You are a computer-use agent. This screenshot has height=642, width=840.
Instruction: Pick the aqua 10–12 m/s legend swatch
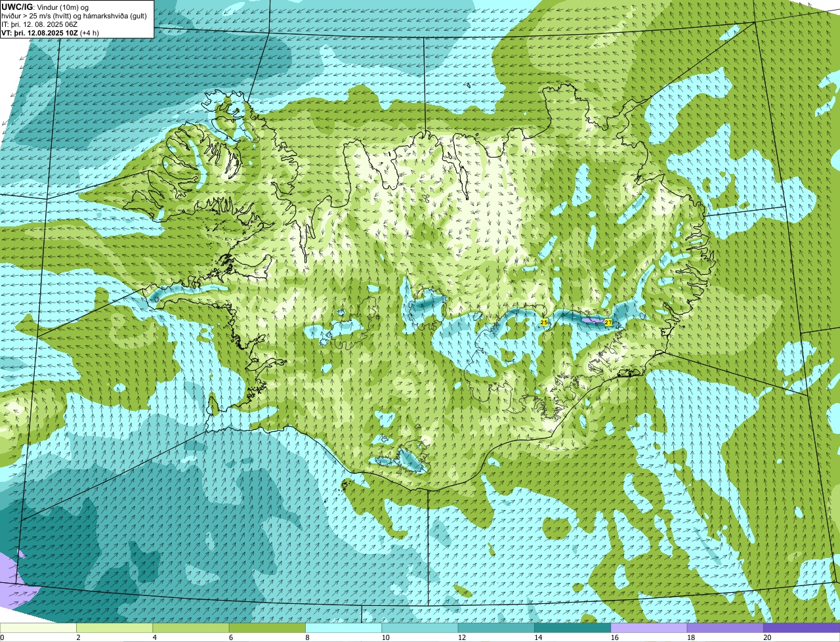(420, 628)
